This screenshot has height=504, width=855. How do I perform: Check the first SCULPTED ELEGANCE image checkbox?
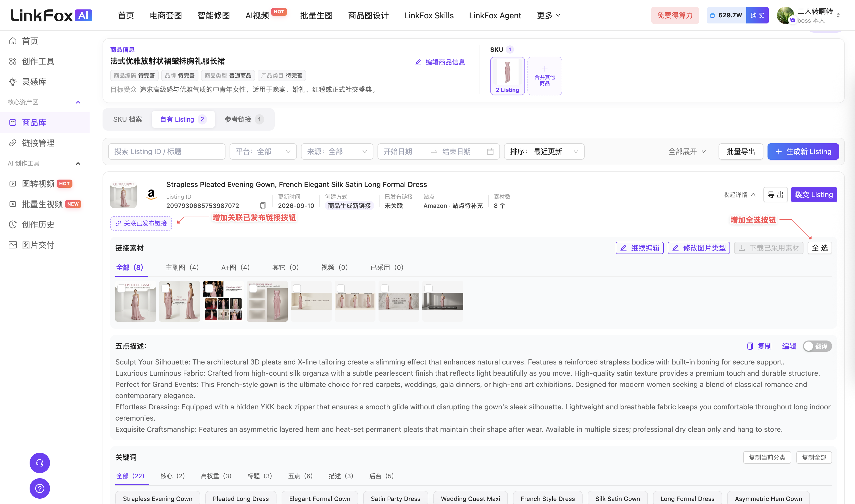coord(121,288)
